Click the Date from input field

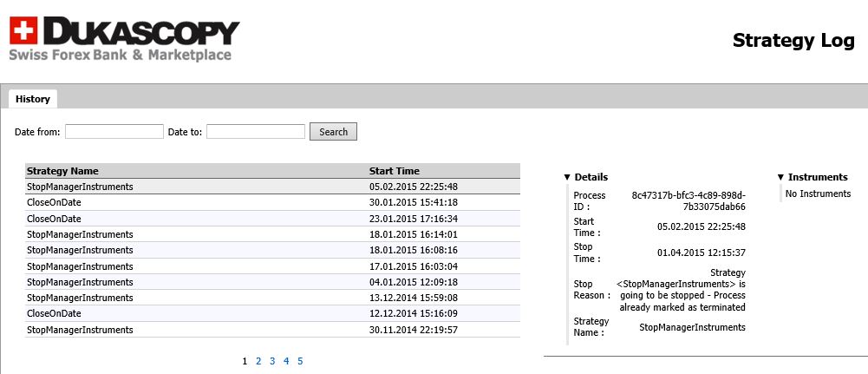(x=114, y=132)
